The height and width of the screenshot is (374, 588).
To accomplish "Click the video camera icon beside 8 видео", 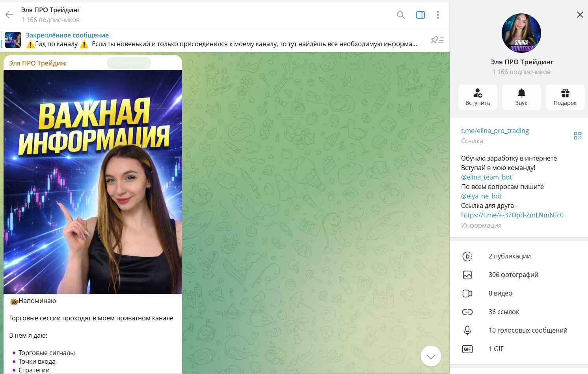I will 467,294.
